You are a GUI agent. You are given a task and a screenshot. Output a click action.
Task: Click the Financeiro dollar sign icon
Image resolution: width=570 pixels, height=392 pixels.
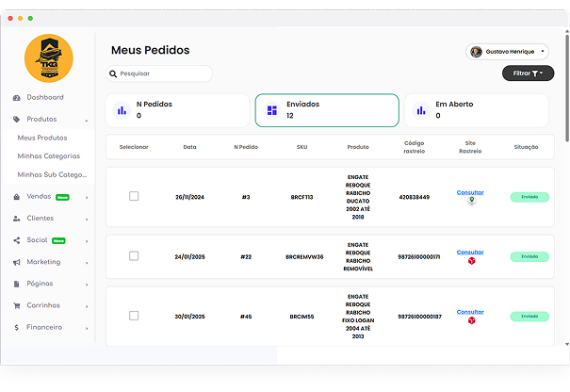pyautogui.click(x=17, y=327)
